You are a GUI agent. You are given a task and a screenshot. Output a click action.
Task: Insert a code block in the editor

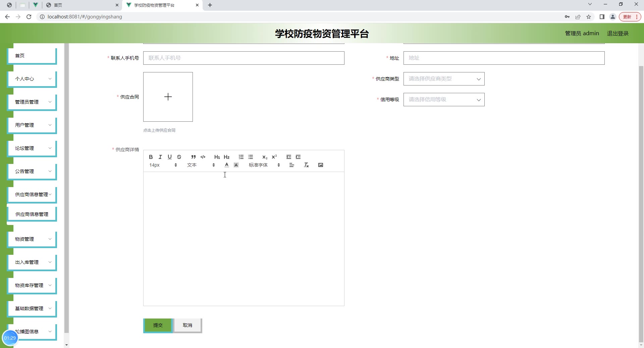click(203, 157)
